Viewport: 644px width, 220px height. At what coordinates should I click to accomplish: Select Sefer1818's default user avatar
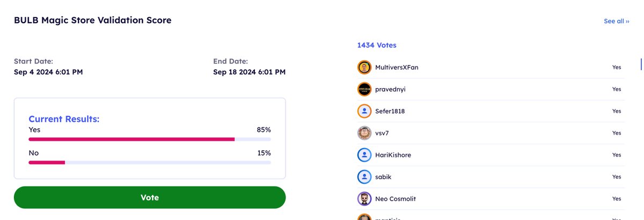pos(364,111)
